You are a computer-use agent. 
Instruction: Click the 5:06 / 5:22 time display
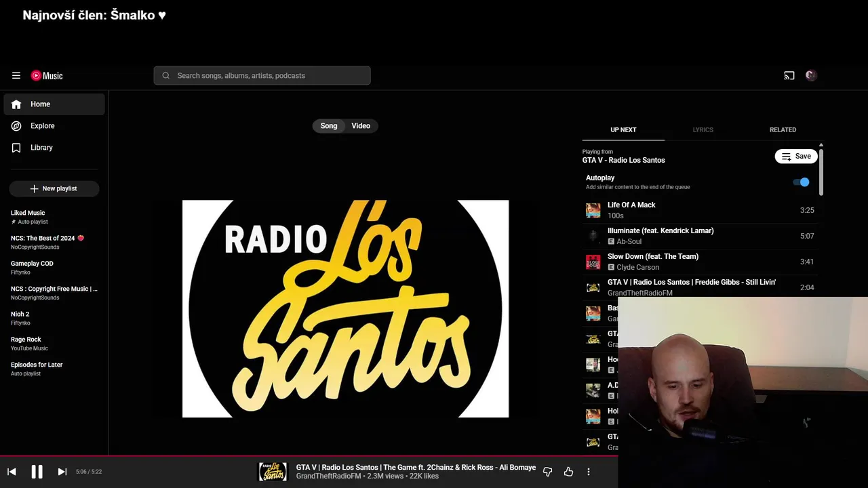pyautogui.click(x=89, y=472)
